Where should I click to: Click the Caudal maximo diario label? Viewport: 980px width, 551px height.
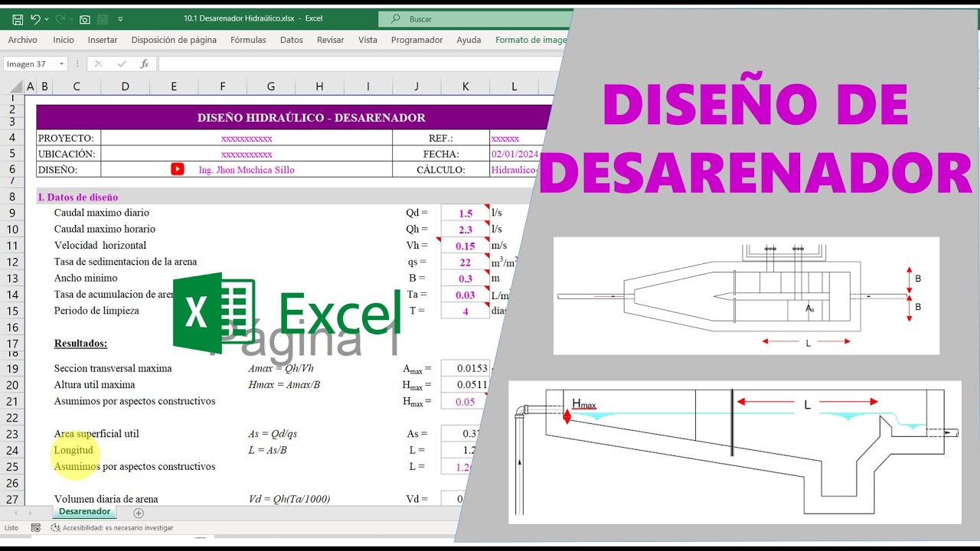(x=102, y=213)
